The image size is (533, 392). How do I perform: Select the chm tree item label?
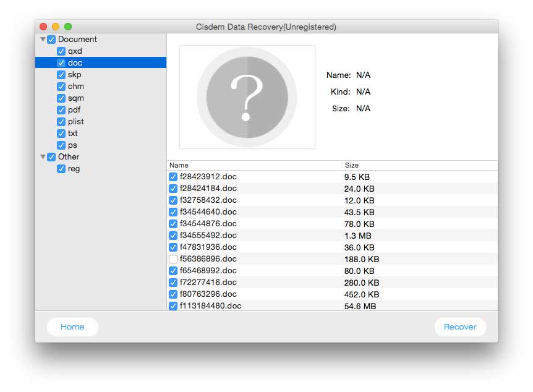tap(76, 87)
